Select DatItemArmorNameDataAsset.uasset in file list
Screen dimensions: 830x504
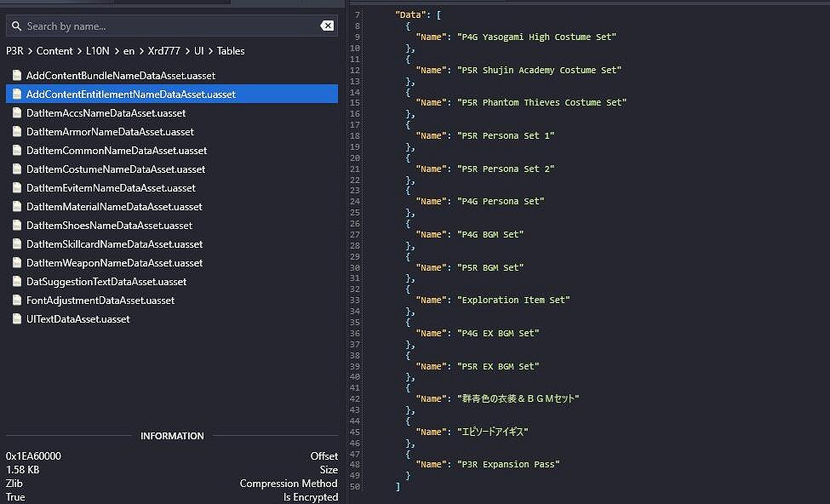click(110, 132)
